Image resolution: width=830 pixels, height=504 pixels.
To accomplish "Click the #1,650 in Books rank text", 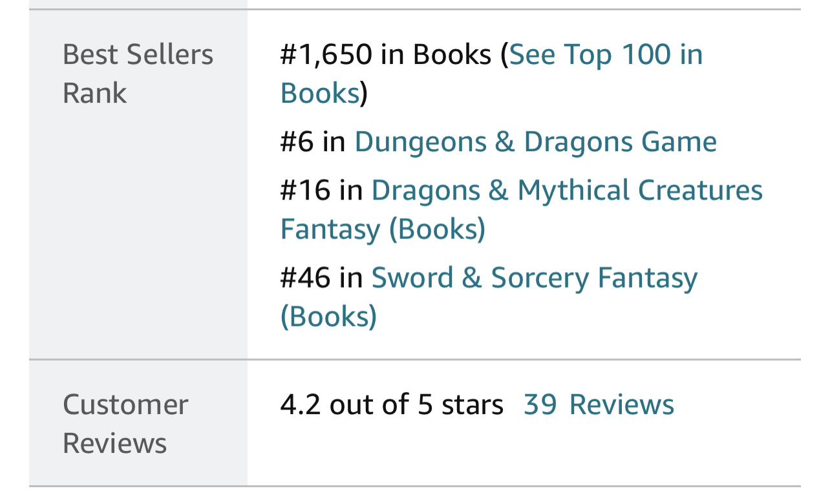I will pos(385,54).
